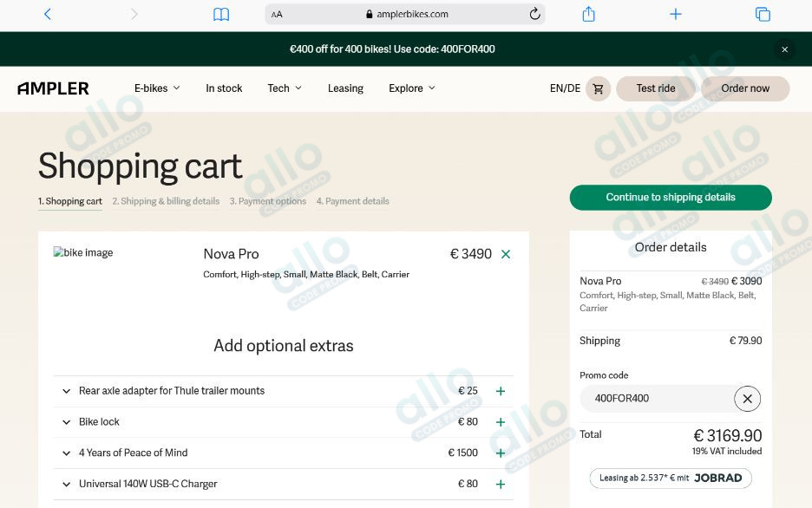812x508 pixels.
Task: Tap Safari share icon
Action: click(588, 14)
